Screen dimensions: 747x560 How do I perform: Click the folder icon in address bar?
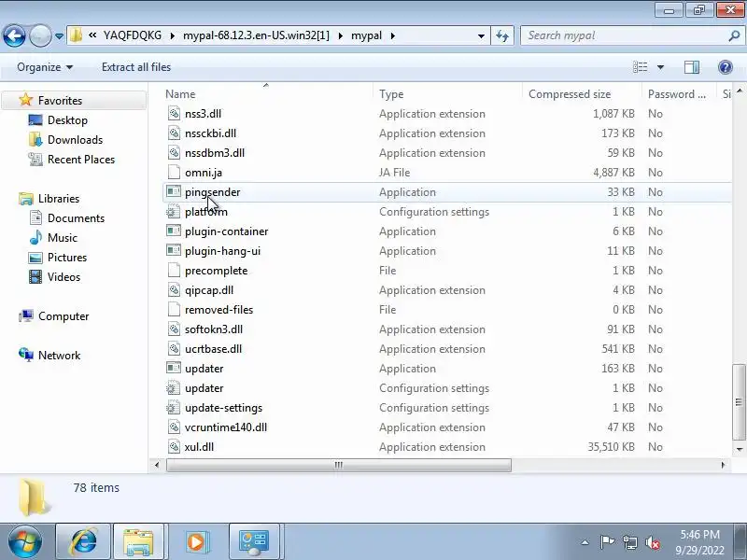coord(76,35)
